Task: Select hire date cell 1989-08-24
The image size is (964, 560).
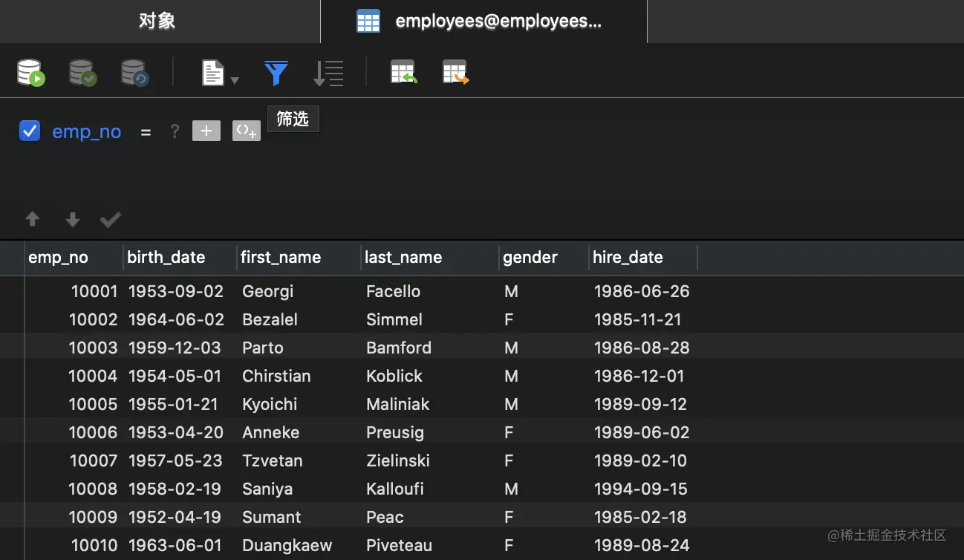Action: (642, 545)
